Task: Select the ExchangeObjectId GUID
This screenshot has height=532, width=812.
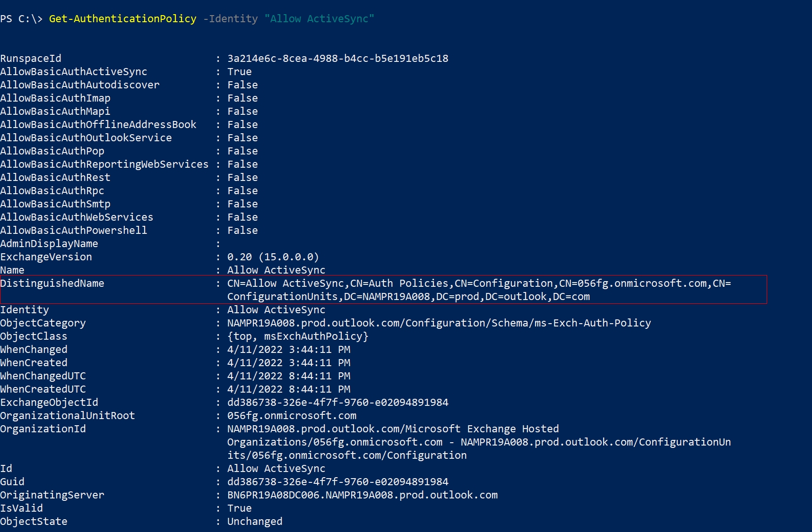Action: (x=337, y=402)
